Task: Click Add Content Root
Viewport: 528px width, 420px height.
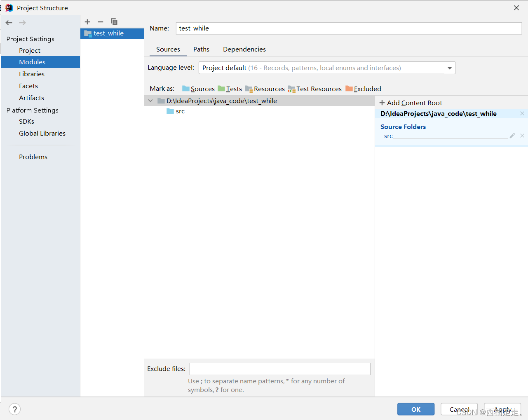Action: (411, 103)
